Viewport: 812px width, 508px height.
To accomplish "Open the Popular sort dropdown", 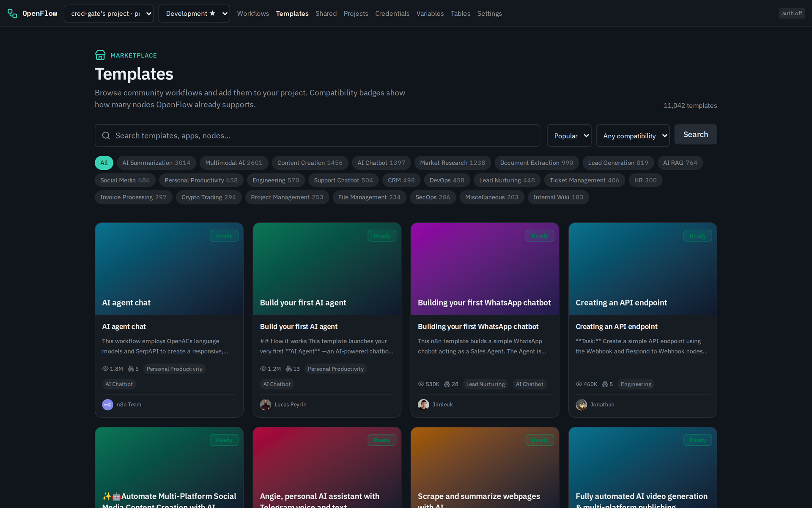I will (x=569, y=135).
